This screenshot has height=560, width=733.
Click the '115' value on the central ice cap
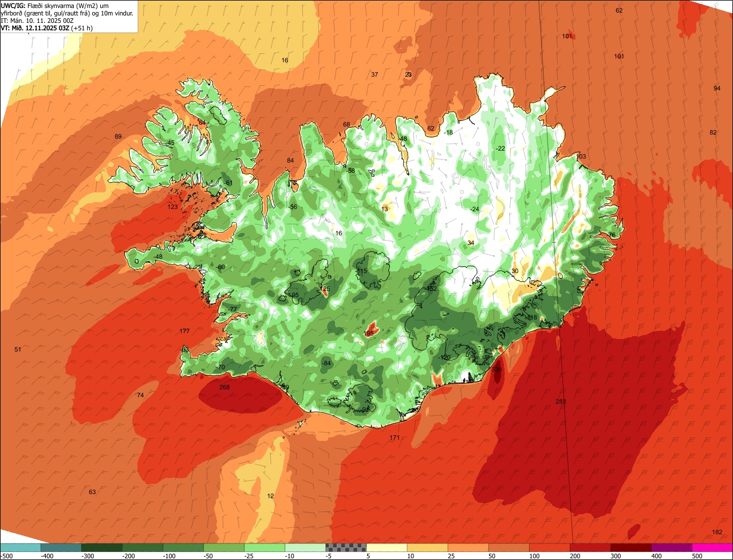click(362, 271)
